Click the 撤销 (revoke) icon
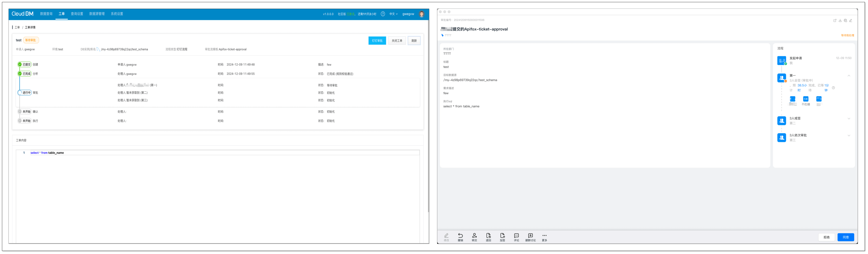The height and width of the screenshot is (254, 868). click(x=460, y=236)
